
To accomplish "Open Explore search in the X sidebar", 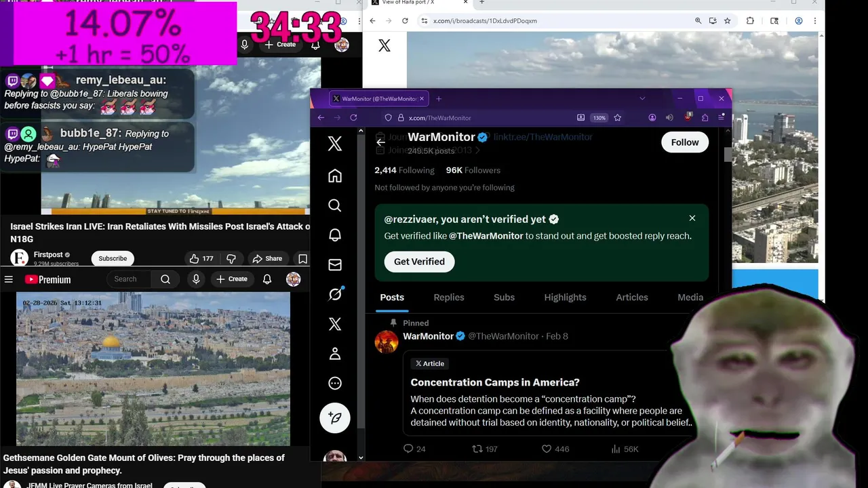I will tap(335, 205).
